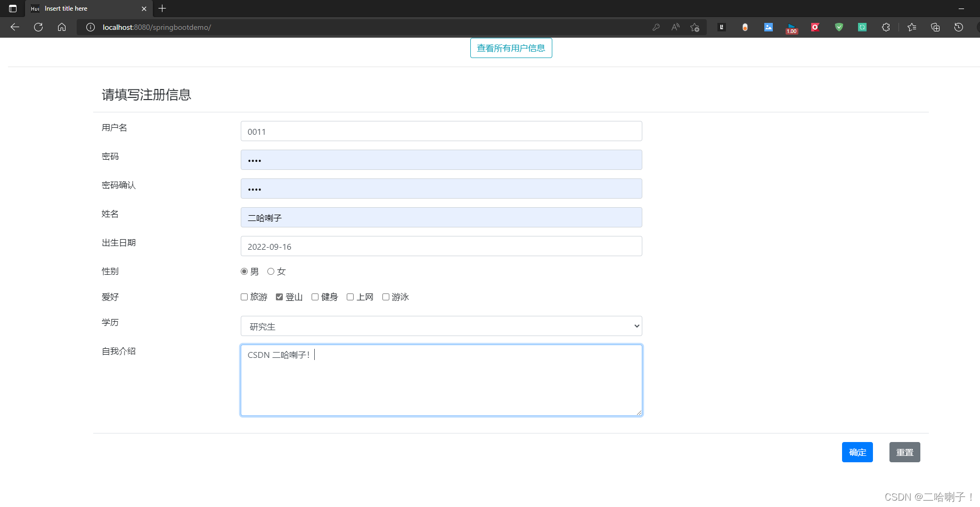View site information icon in address bar
980x507 pixels.
[x=91, y=27]
